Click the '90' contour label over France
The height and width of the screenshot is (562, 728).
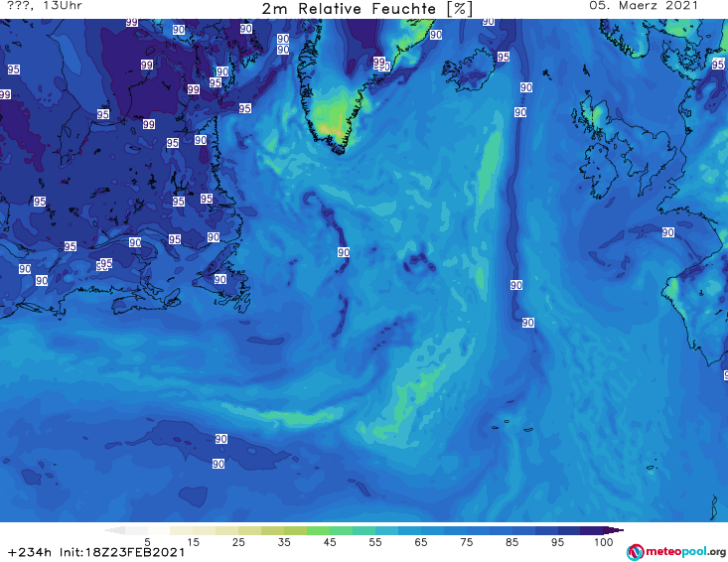pyautogui.click(x=668, y=232)
